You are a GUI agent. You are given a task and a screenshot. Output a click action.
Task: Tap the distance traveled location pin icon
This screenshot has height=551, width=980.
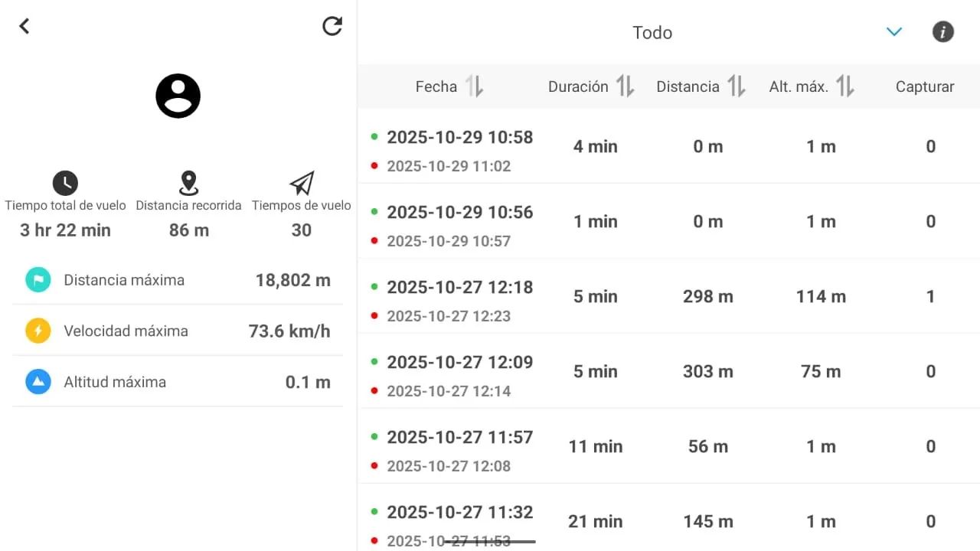click(188, 183)
